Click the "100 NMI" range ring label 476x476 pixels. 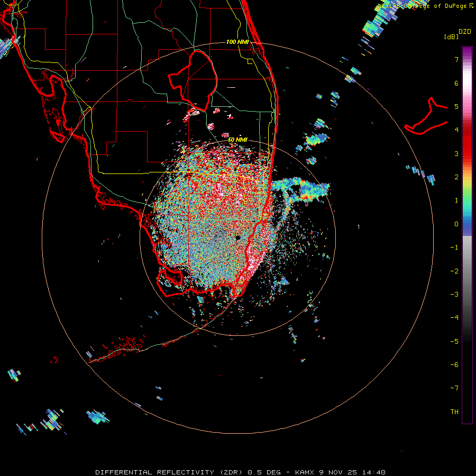(x=237, y=42)
